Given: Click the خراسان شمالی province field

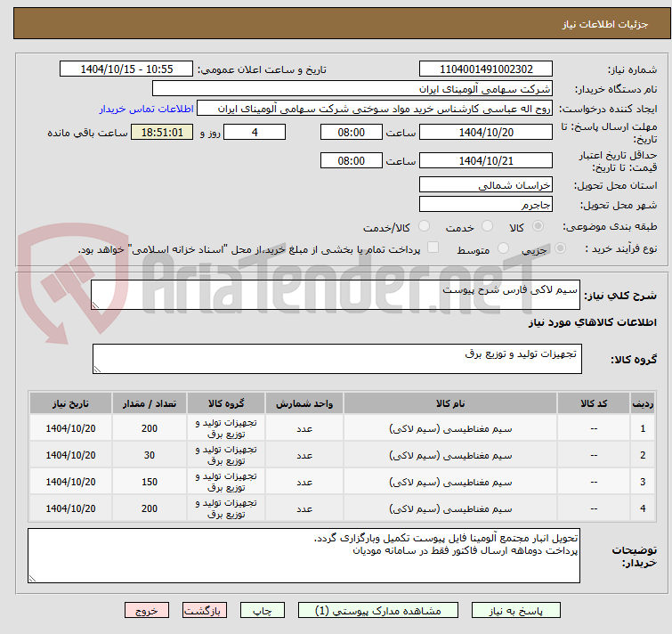Looking at the screenshot, I should [486, 184].
